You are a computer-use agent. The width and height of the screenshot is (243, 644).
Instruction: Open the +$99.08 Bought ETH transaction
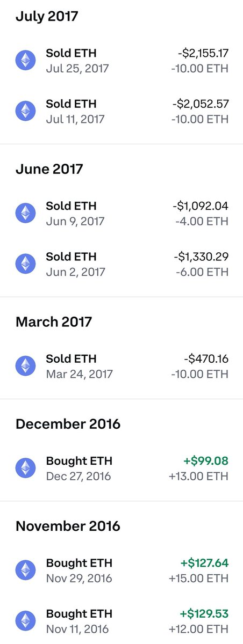(x=121, y=469)
